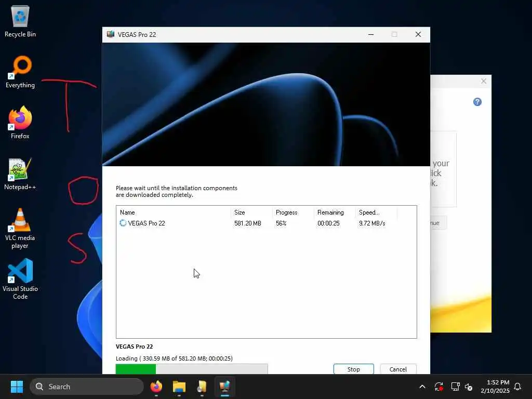Click the 581.20 MB size value
Viewport: 532px width, 399px height.
(248, 223)
